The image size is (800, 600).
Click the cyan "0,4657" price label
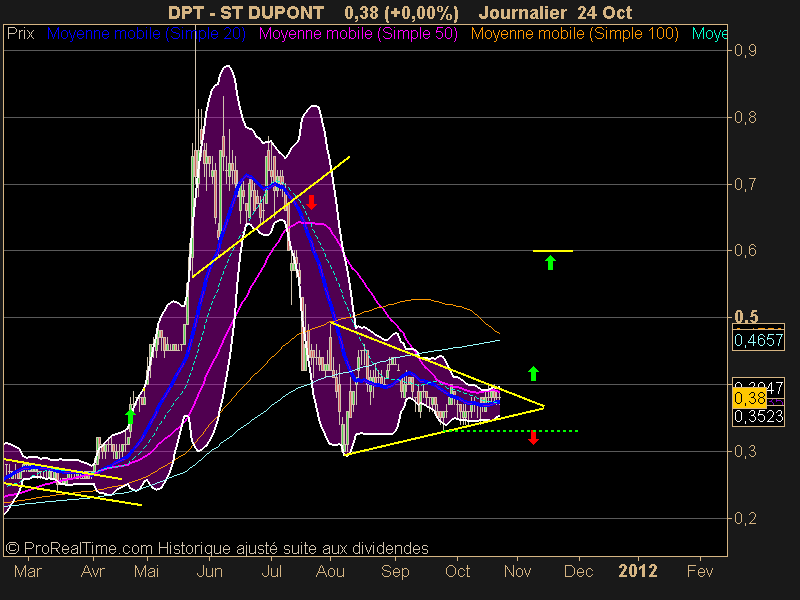[758, 340]
